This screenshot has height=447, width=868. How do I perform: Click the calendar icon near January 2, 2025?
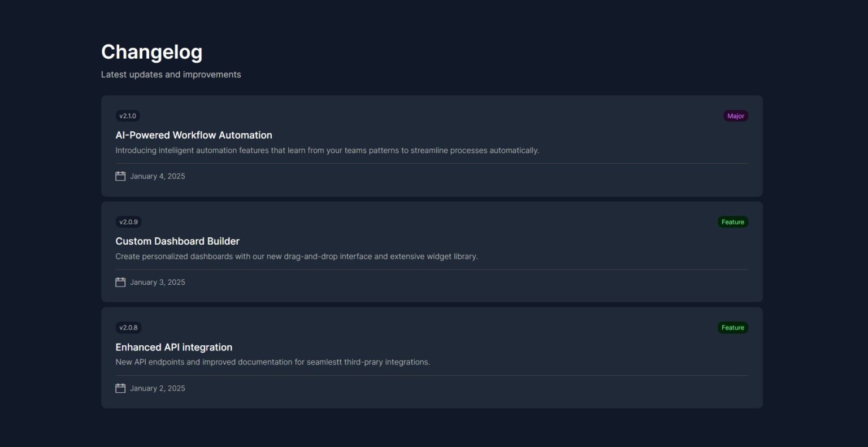(120, 388)
